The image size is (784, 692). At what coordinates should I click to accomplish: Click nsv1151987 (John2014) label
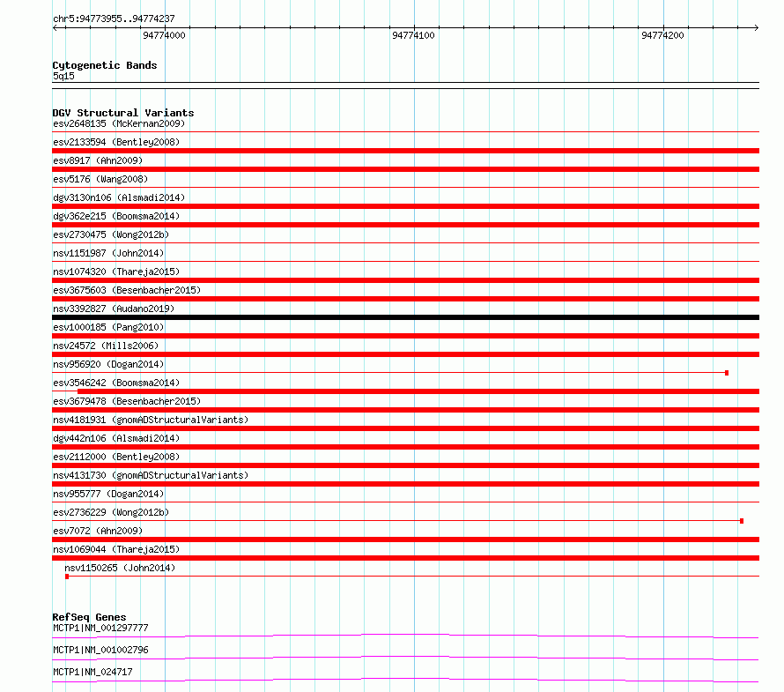(x=108, y=253)
